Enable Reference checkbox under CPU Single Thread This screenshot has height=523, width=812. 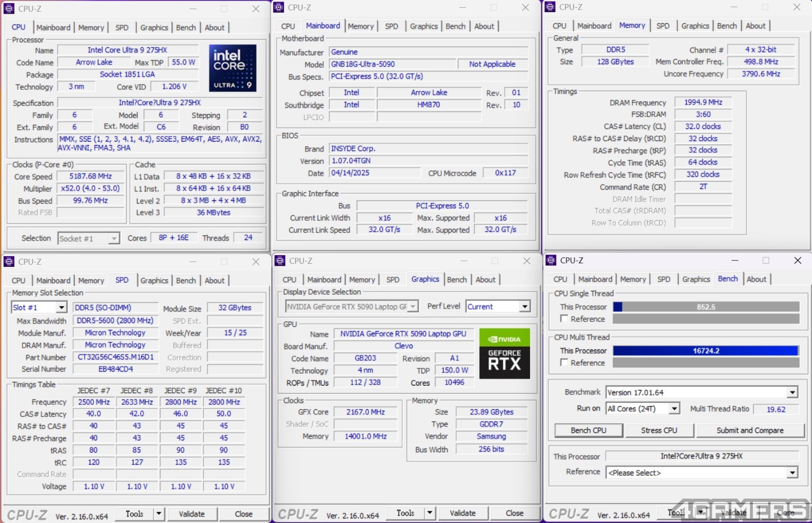(x=564, y=319)
